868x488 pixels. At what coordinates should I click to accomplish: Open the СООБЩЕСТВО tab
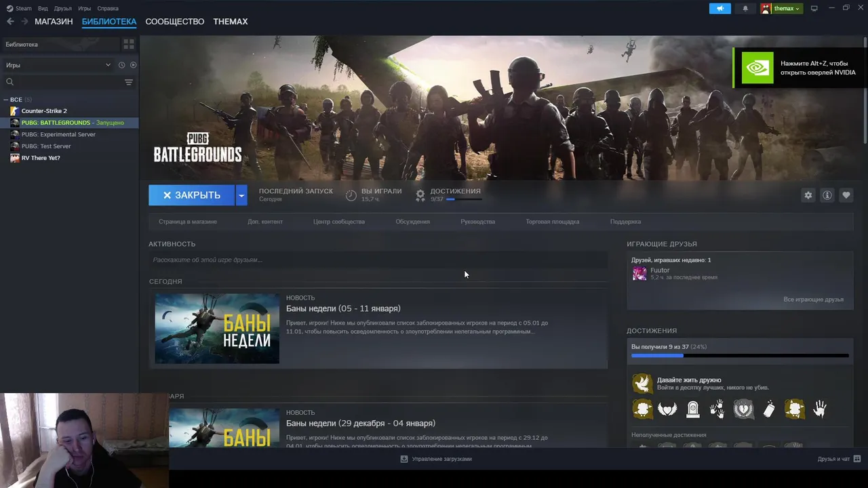coord(175,22)
